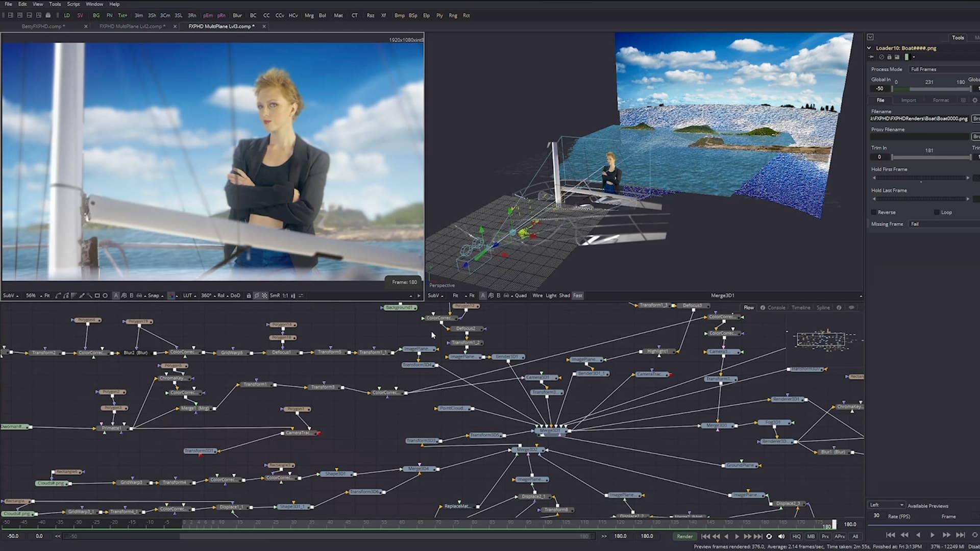
Task: Open the Script menu
Action: (73, 4)
